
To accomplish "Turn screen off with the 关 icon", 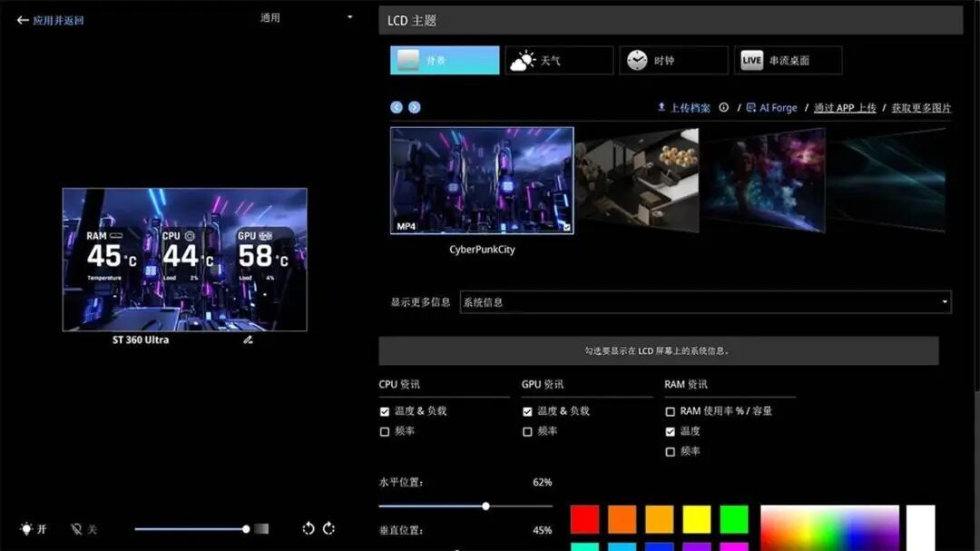I will tap(76, 529).
